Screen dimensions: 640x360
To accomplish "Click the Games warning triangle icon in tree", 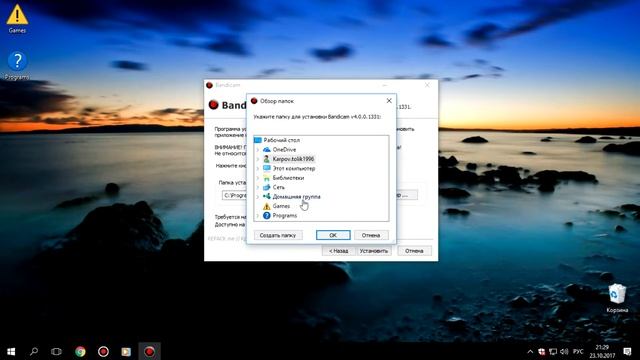I will (267, 206).
